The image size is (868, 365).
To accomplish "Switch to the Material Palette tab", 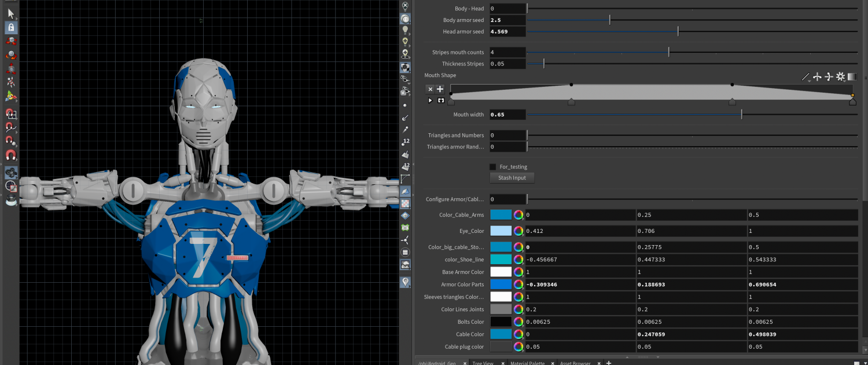I will (x=527, y=363).
